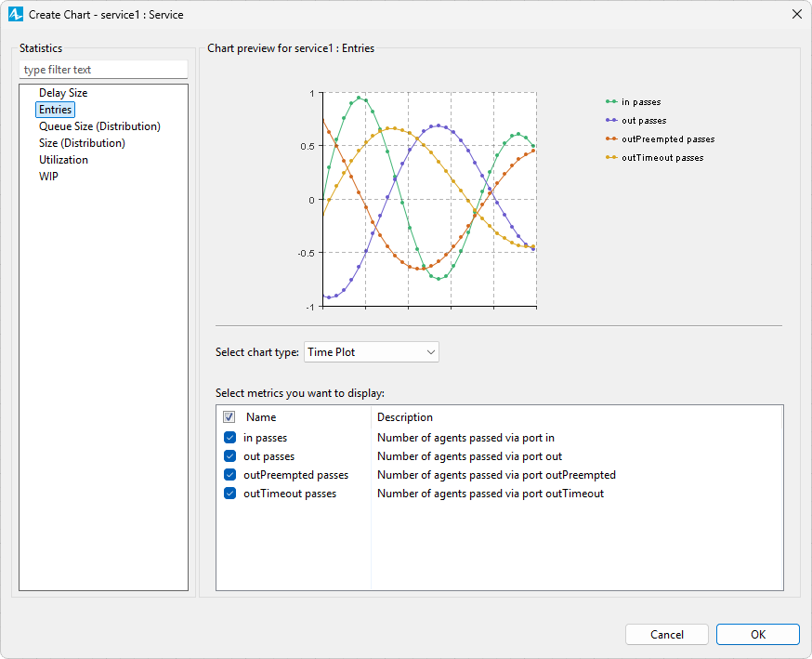Click the purple 'out passes' legend marker

coord(610,120)
